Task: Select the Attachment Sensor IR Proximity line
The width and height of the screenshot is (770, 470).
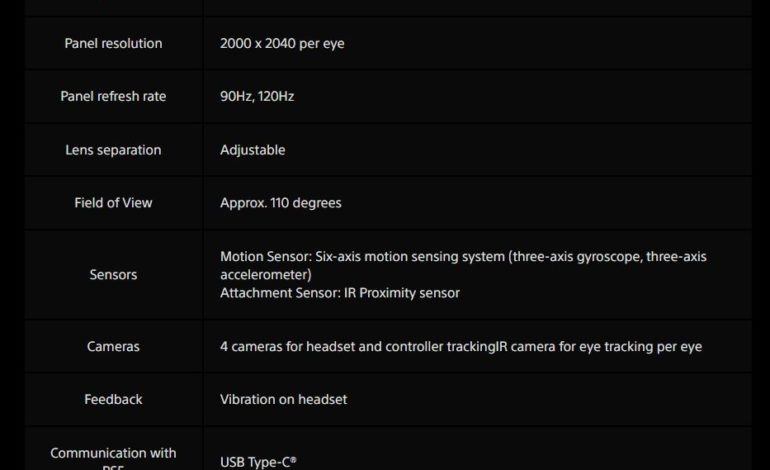Action: tap(339, 293)
